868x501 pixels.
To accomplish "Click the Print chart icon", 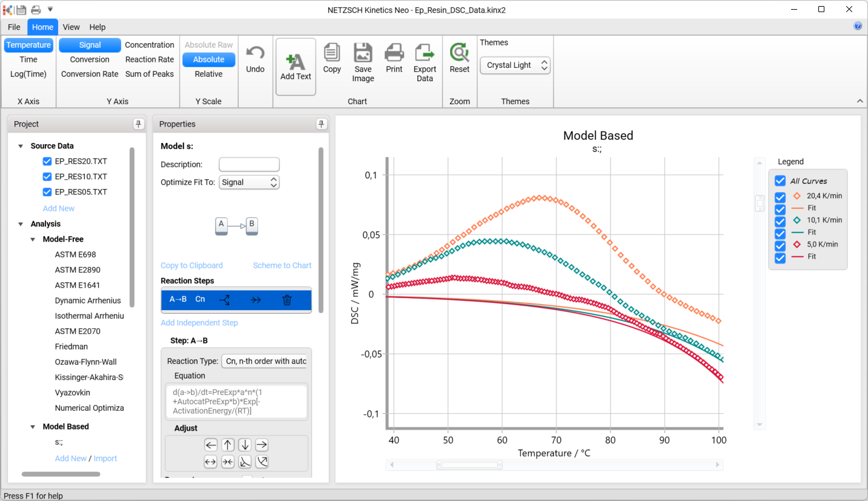I will coord(394,53).
